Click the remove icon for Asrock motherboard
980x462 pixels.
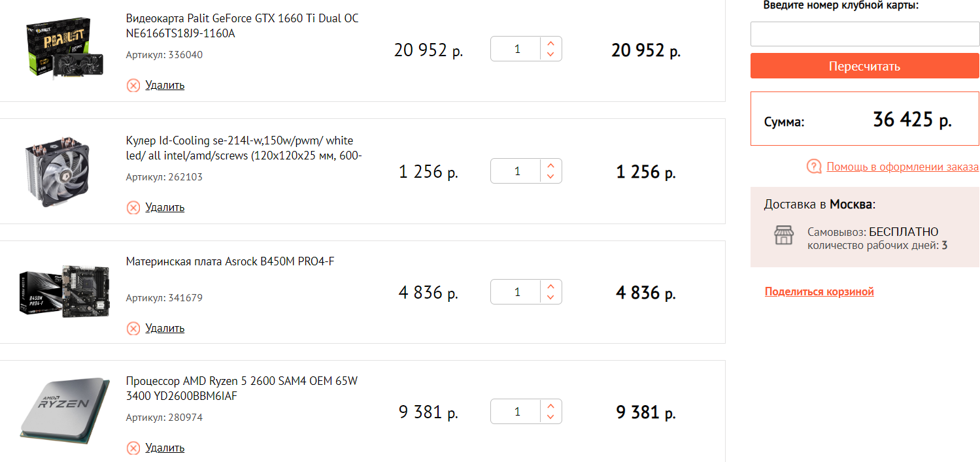click(133, 329)
